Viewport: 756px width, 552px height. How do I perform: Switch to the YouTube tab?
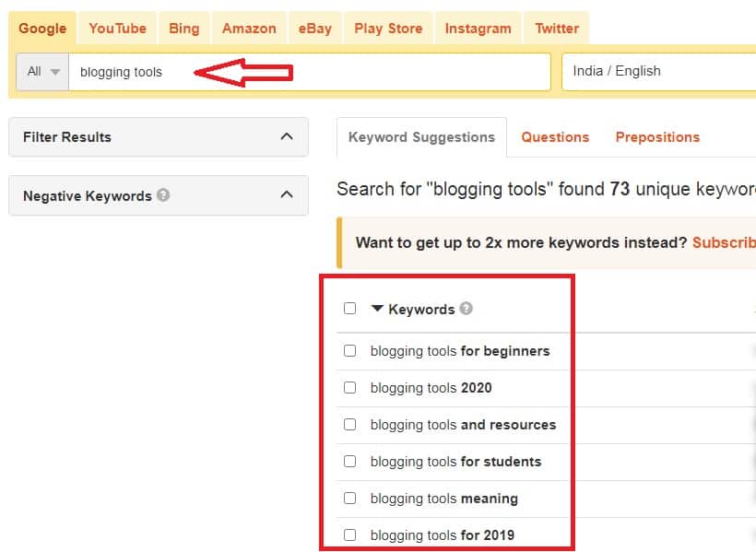click(x=117, y=29)
